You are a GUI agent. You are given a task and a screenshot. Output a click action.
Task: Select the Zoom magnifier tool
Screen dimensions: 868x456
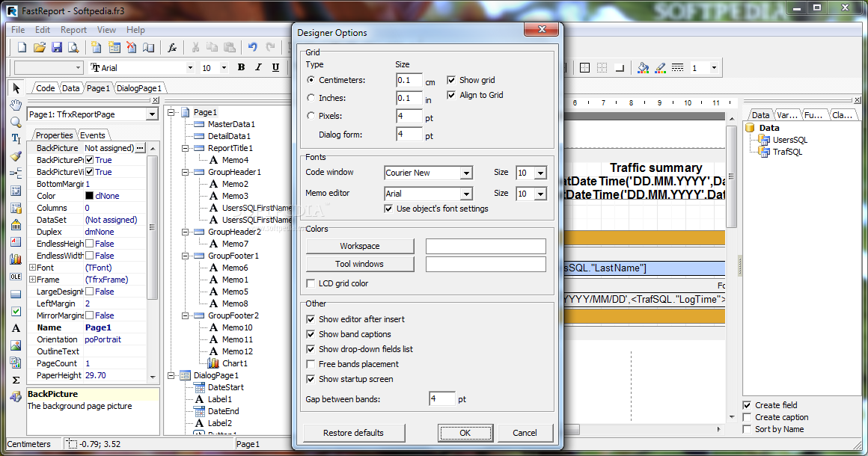[x=16, y=122]
